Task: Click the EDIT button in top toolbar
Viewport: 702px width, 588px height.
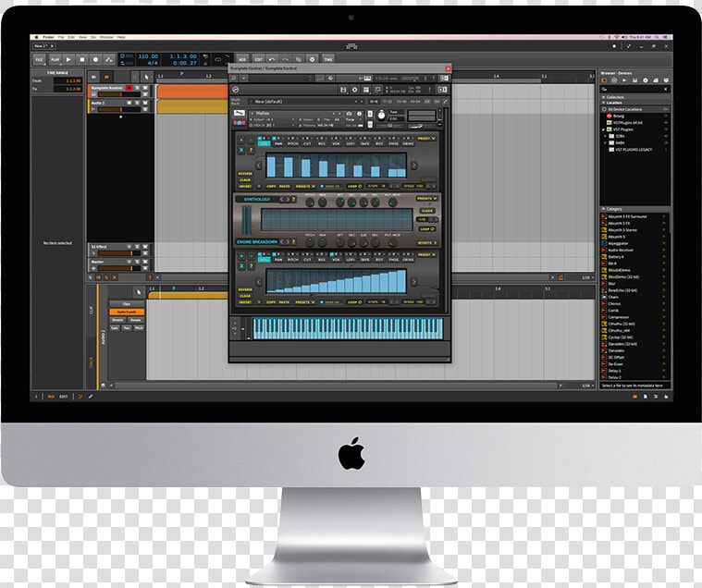Action: [x=258, y=59]
